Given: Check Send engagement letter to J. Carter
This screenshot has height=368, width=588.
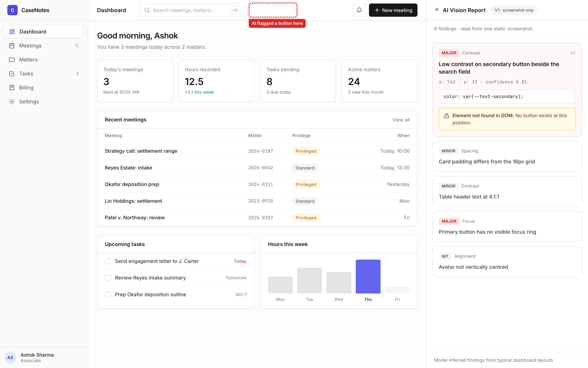Looking at the screenshot, I should tap(108, 261).
